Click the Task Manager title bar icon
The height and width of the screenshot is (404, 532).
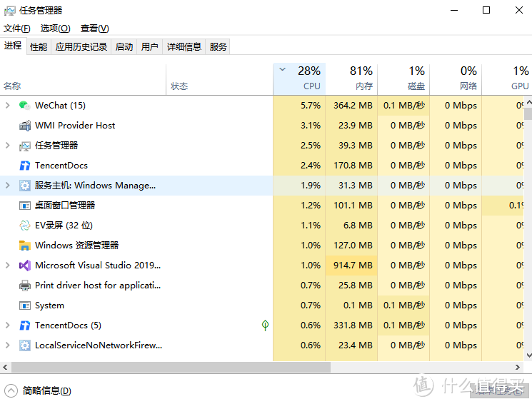(x=10, y=11)
